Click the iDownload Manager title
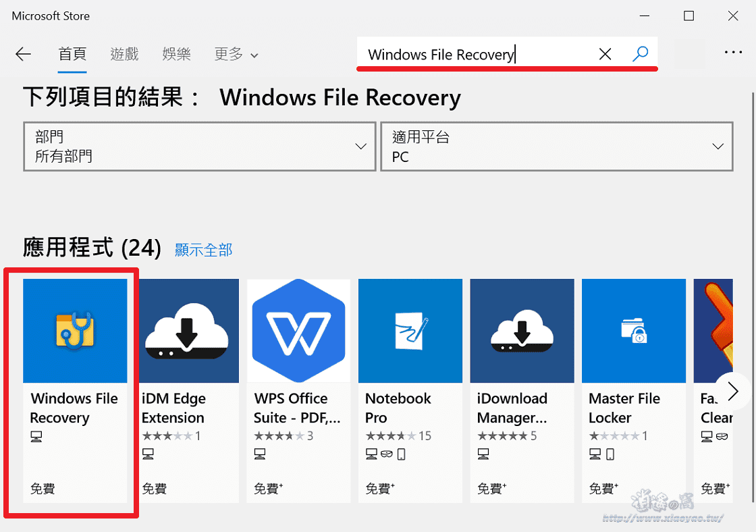This screenshot has width=756, height=532. (x=512, y=408)
